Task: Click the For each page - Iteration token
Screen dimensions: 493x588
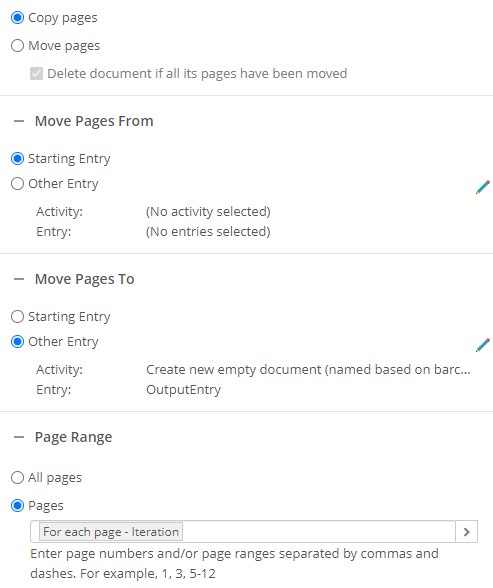Action: pos(111,532)
